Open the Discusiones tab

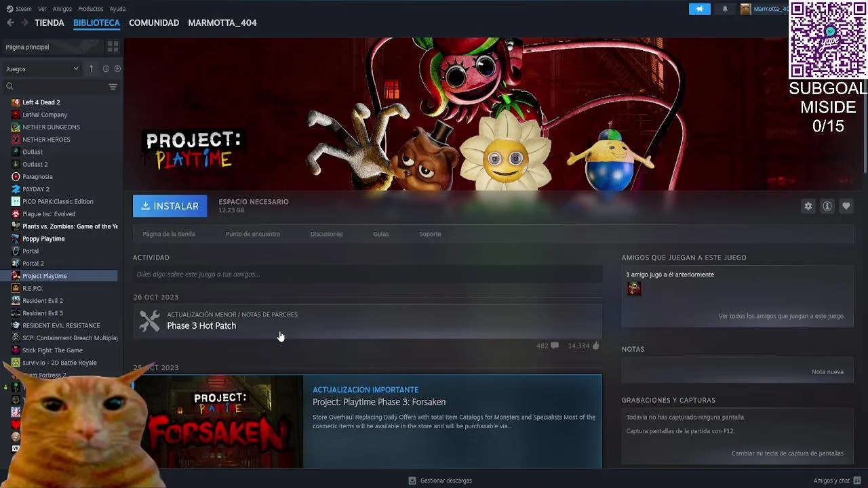click(x=326, y=234)
